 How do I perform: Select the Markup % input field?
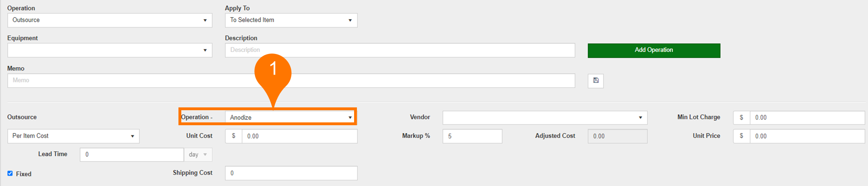pyautogui.click(x=472, y=136)
